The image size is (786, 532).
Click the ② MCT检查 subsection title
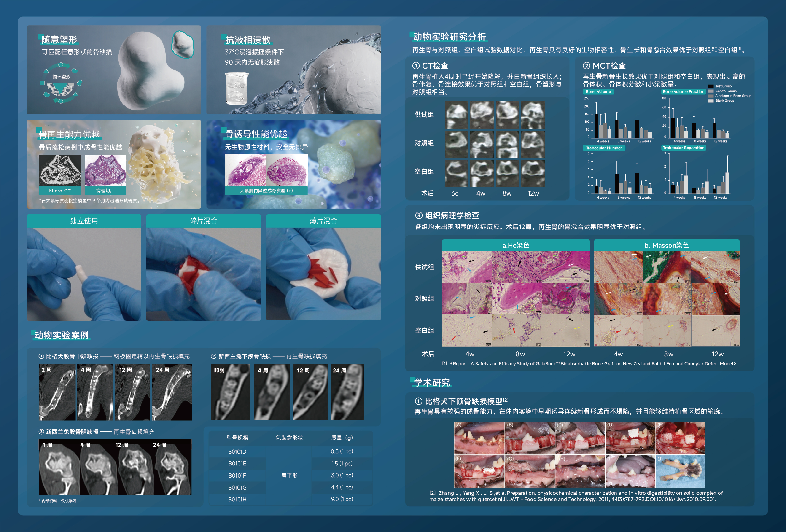604,66
